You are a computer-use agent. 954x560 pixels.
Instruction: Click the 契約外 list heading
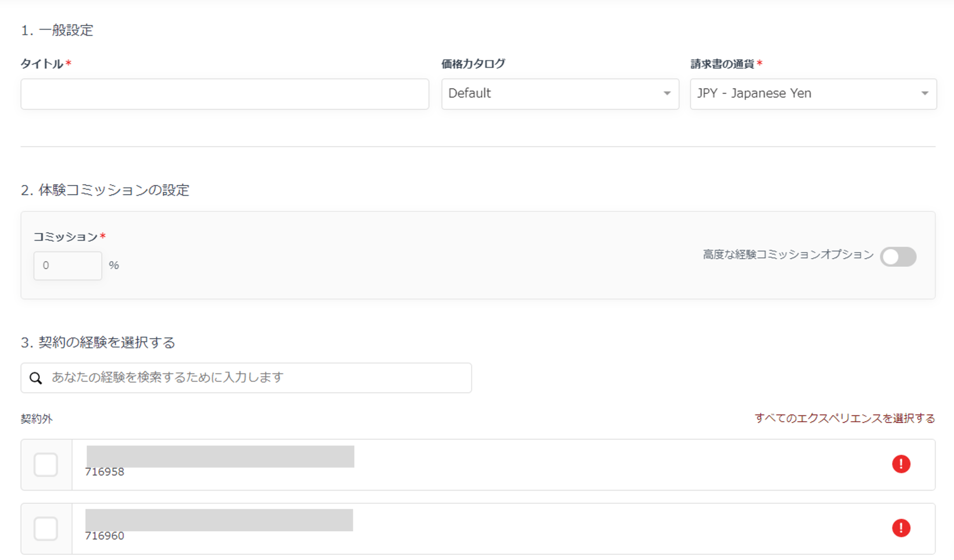[36, 419]
